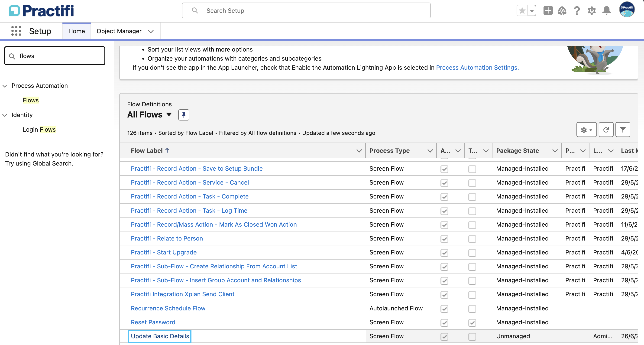Open the L... column actions chevron
This screenshot has height=345, width=644.
(610, 151)
